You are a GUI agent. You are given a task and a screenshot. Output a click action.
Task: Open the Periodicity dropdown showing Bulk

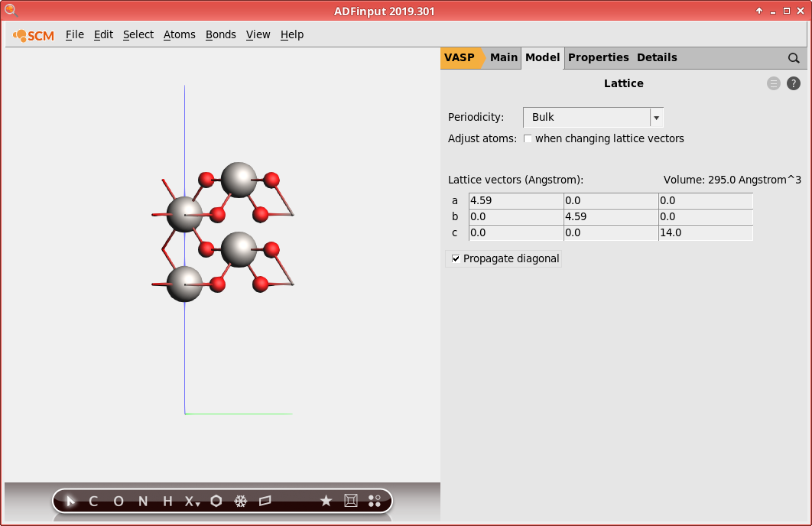(x=655, y=117)
